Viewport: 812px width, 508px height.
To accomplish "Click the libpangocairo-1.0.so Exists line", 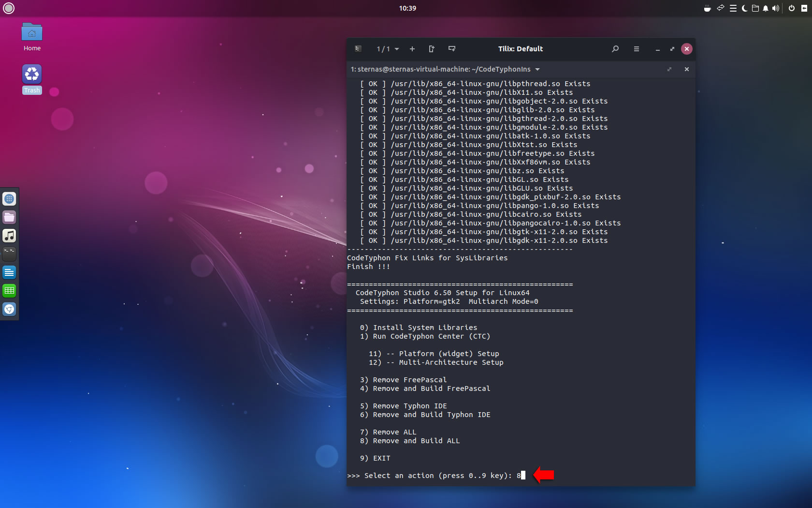I will coord(490,223).
